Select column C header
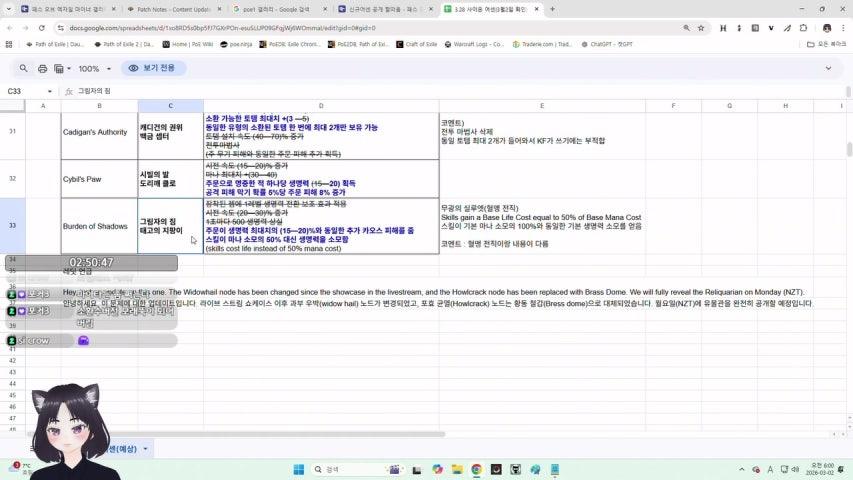853x480 pixels. [x=170, y=106]
